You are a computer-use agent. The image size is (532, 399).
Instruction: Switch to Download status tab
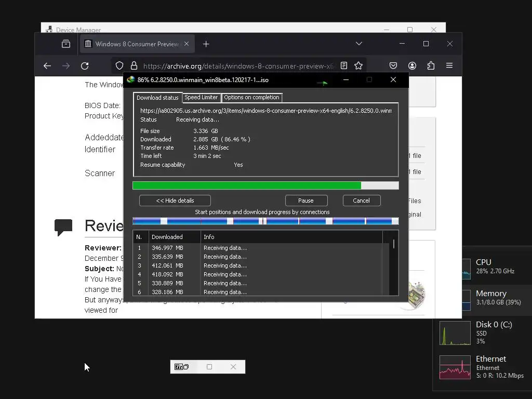pos(157,98)
